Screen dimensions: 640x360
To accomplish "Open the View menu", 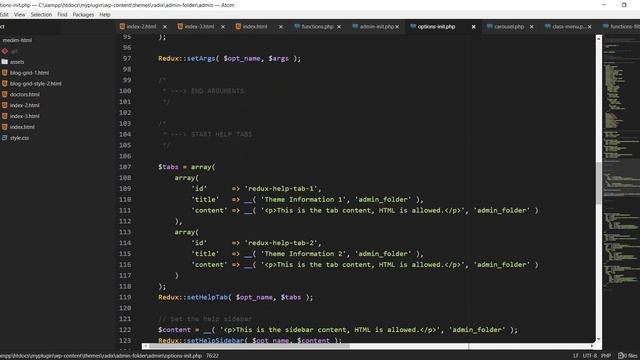I will [x=20, y=14].
